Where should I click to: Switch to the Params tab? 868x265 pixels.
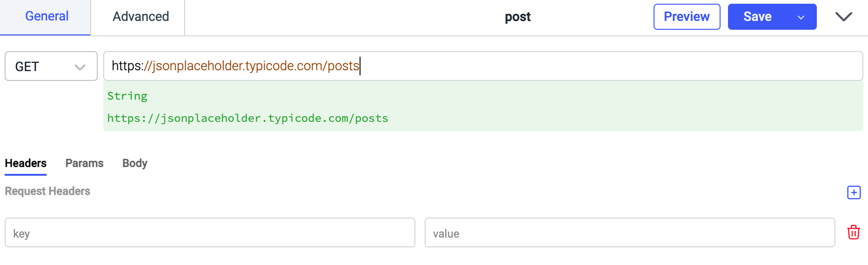tap(84, 164)
